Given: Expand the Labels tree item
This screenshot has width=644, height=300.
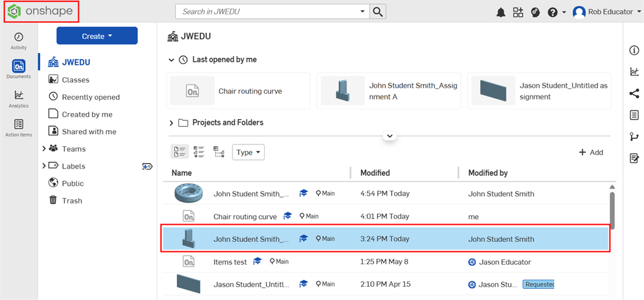Looking at the screenshot, I should coord(44,166).
